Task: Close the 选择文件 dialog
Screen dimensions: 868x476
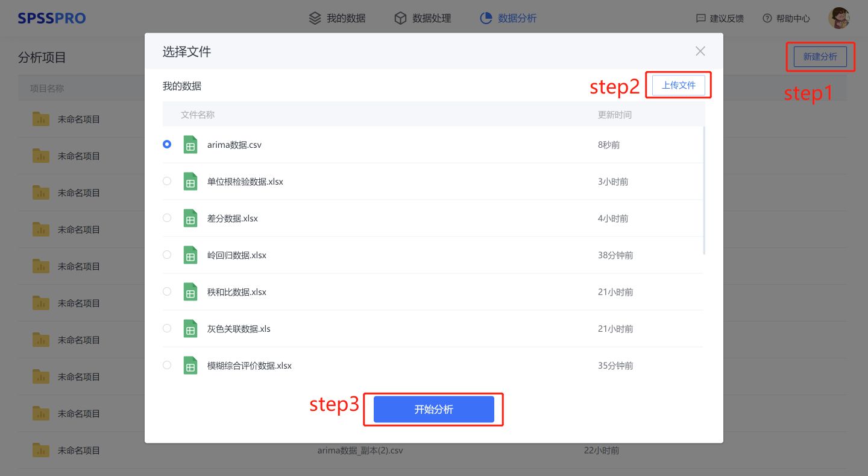Action: (700, 51)
